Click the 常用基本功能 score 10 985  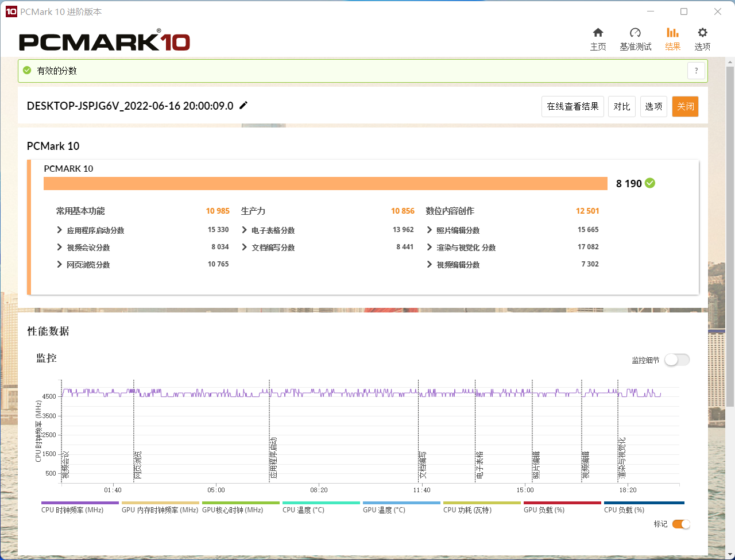(x=218, y=211)
